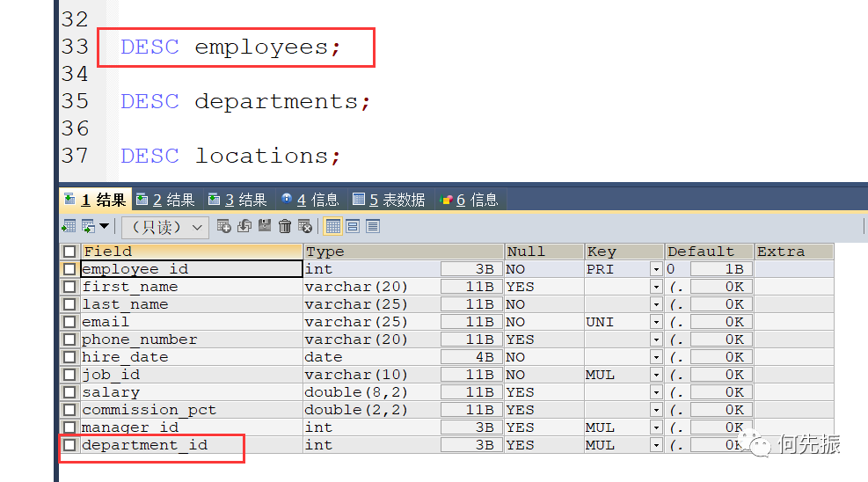Toggle the select-all checkbox in header row
The image size is (868, 482).
pos(69,252)
